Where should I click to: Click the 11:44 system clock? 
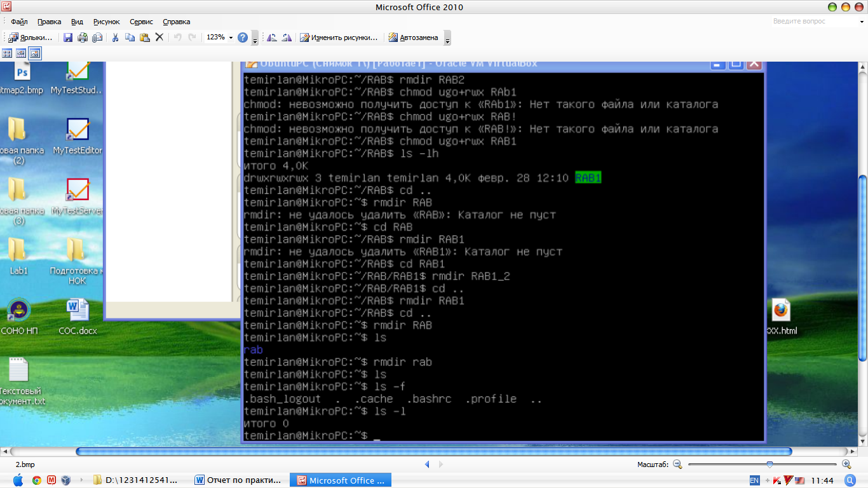[x=822, y=480]
